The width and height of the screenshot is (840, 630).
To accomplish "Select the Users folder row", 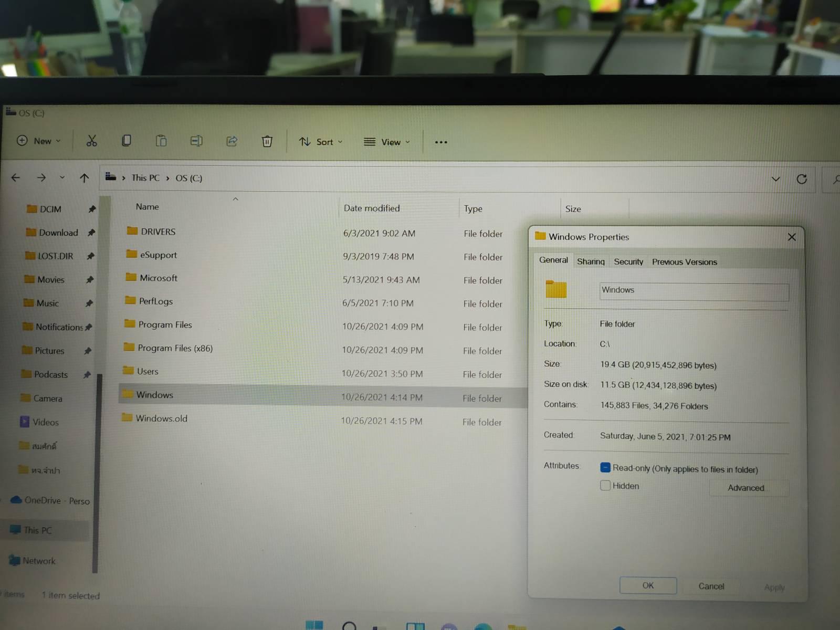I will (323, 372).
